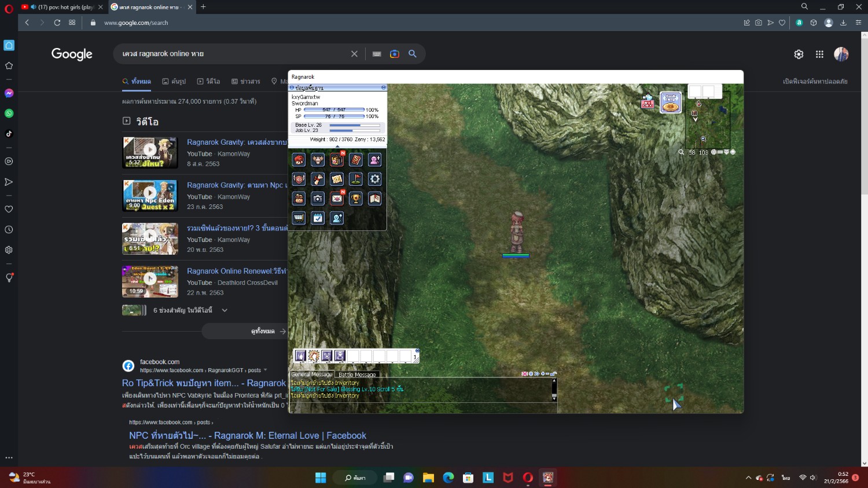The width and height of the screenshot is (868, 488).
Task: Expand chat with the double-arrow icon
Action: coord(536,374)
